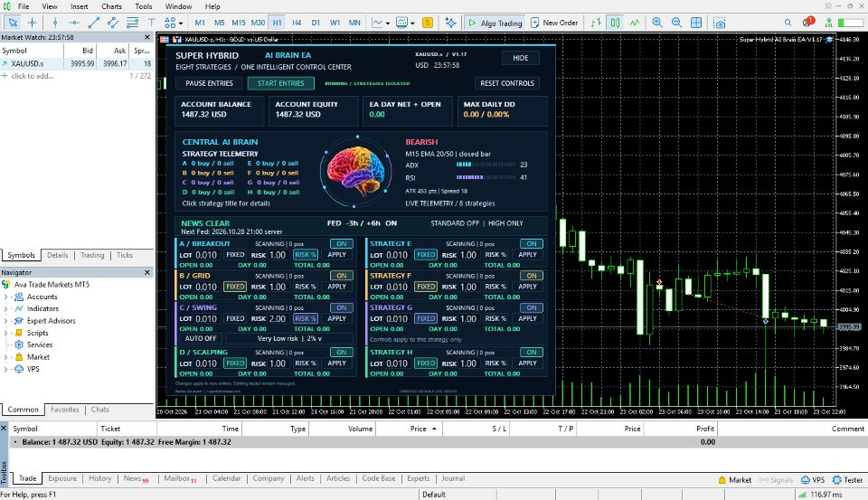Click PAUSE ENTRIES in EA panel
Image resolution: width=868 pixels, height=500 pixels.
209,83
